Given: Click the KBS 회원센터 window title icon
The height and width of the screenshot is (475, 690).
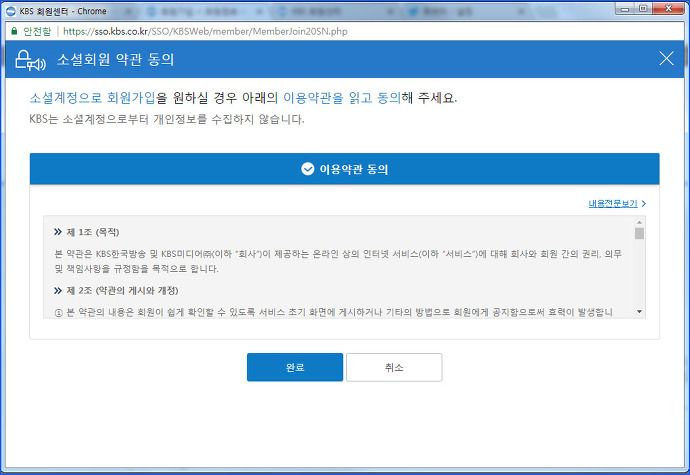Looking at the screenshot, I should 11,11.
